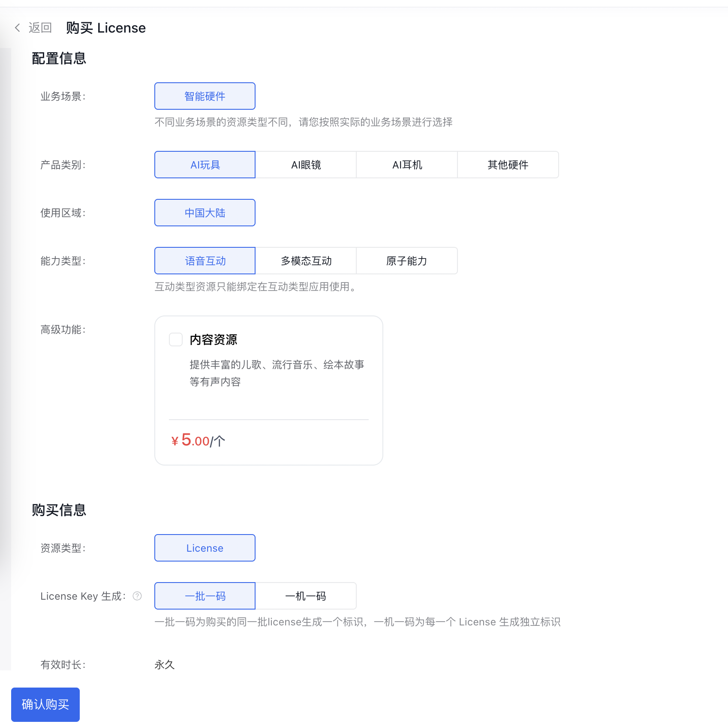
Task: Go back via 返回 link
Action: point(40,28)
